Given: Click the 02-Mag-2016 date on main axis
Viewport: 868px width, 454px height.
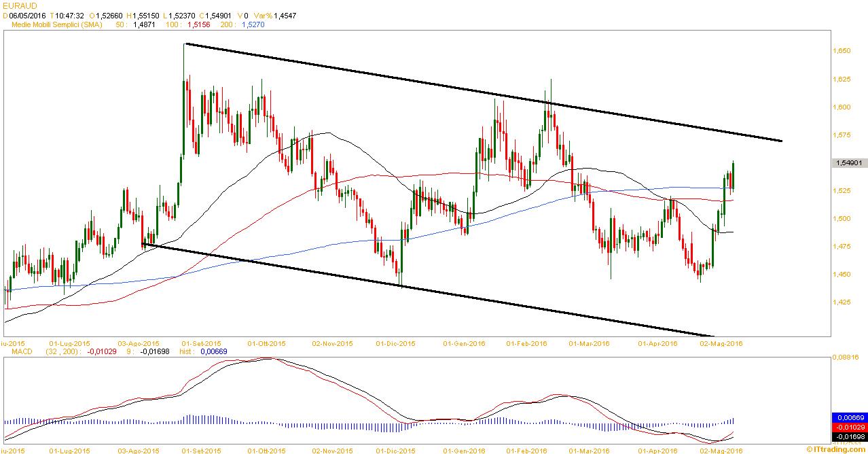Looking at the screenshot, I should point(723,344).
